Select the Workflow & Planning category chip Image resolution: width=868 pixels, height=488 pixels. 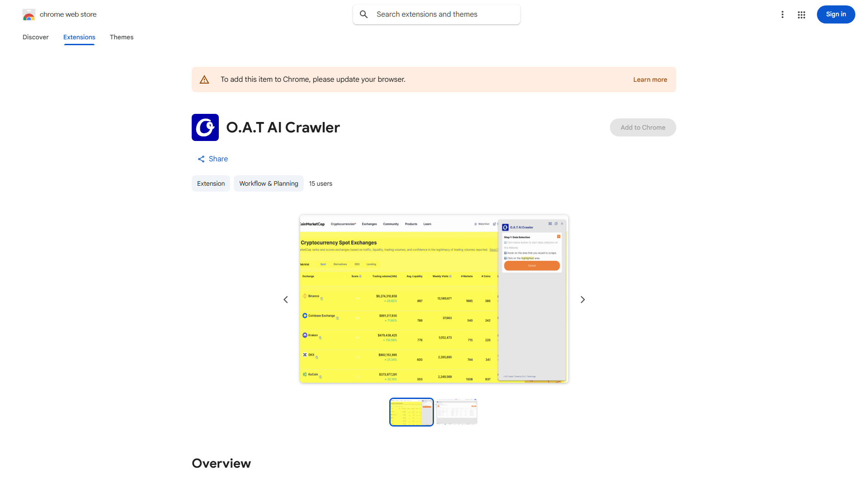pyautogui.click(x=268, y=183)
